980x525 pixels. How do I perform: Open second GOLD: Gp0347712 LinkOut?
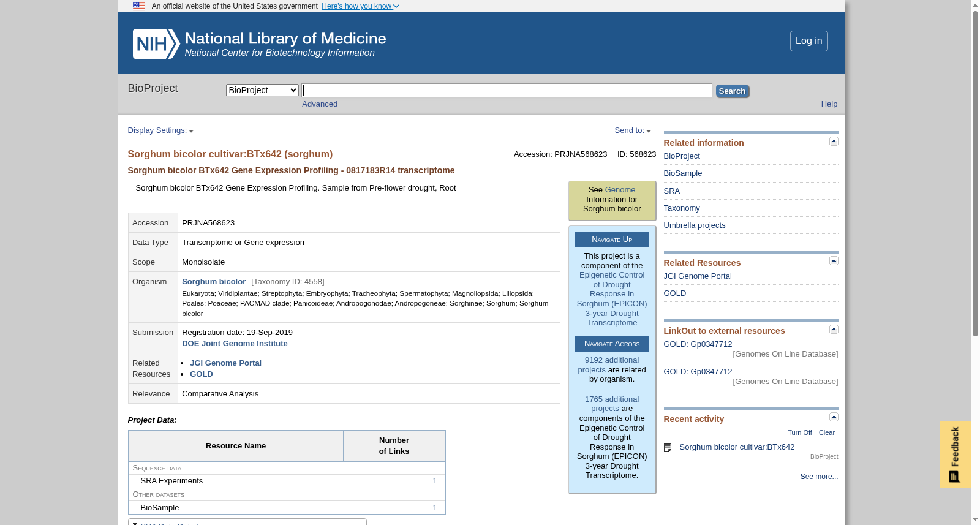pos(698,372)
